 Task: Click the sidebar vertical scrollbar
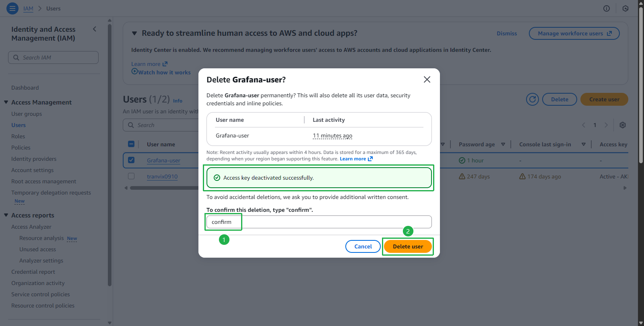pyautogui.click(x=109, y=155)
